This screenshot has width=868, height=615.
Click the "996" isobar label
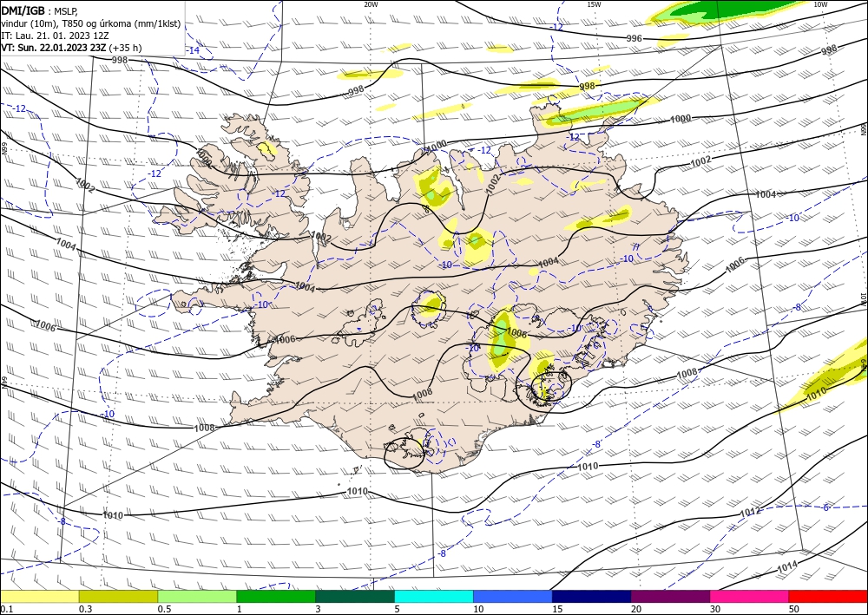(x=634, y=38)
